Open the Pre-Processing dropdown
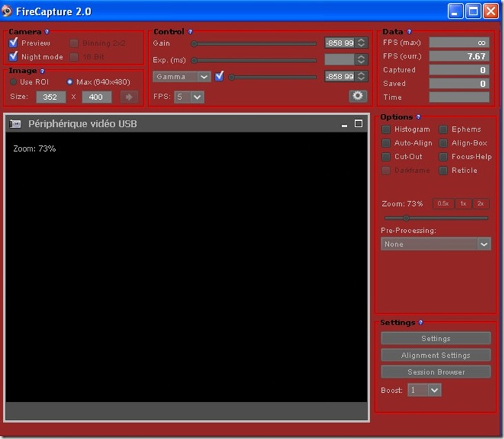The image size is (504, 439). tap(436, 244)
